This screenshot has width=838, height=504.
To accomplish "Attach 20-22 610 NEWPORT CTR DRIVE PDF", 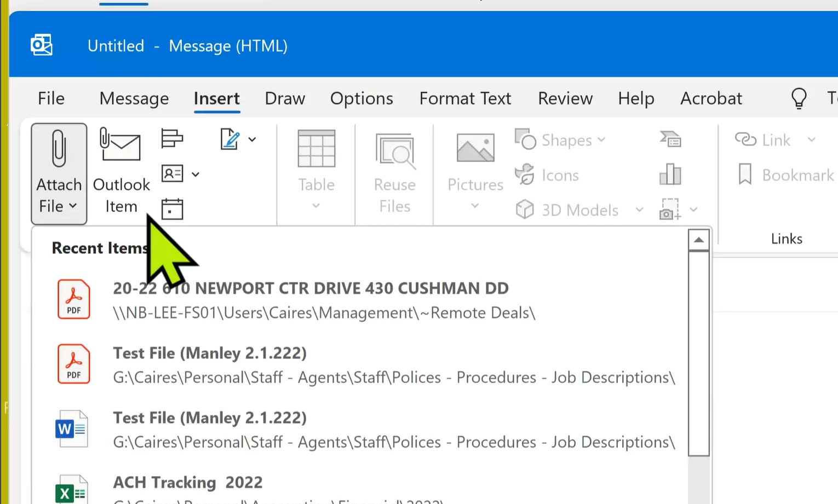I will pos(359,300).
